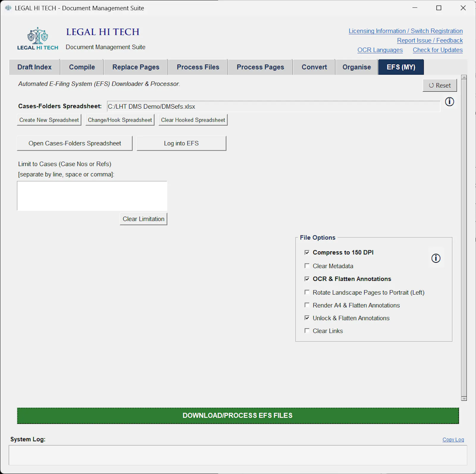Click Create New Spreadsheet button
476x474 pixels.
tap(49, 120)
